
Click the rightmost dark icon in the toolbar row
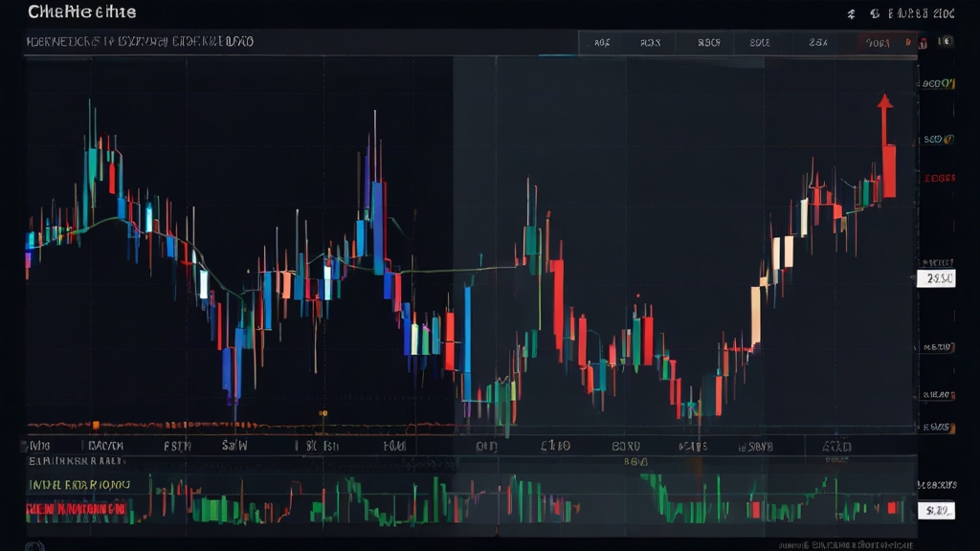click(946, 42)
